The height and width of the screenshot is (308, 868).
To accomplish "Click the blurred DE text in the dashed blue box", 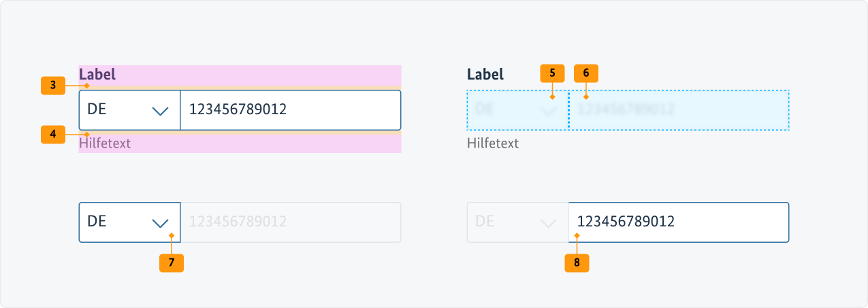I will click(x=485, y=109).
